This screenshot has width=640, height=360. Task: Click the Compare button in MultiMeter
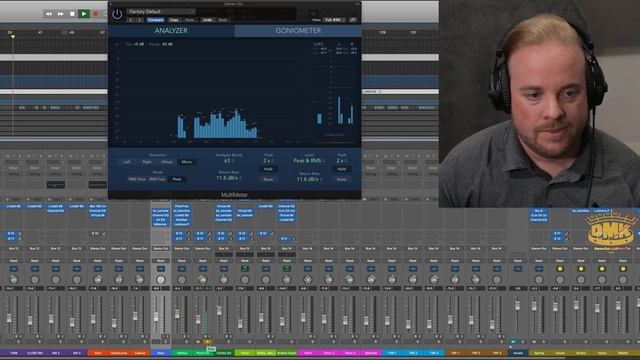click(x=156, y=20)
